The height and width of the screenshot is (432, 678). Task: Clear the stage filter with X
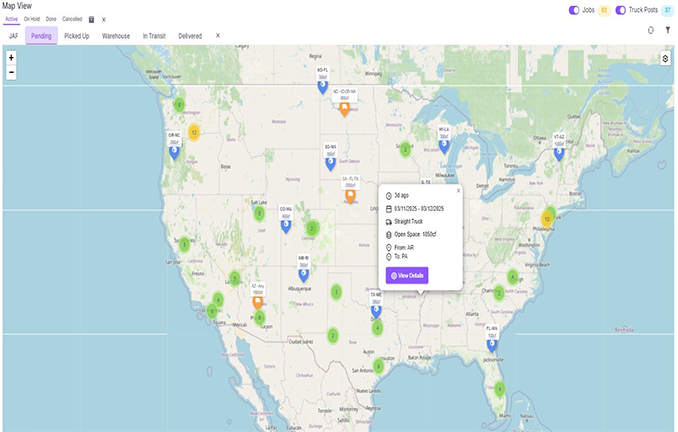pyautogui.click(x=218, y=36)
